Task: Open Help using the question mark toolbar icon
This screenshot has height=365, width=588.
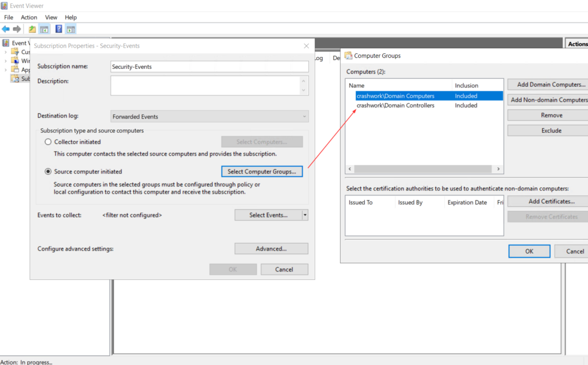Action: click(58, 29)
